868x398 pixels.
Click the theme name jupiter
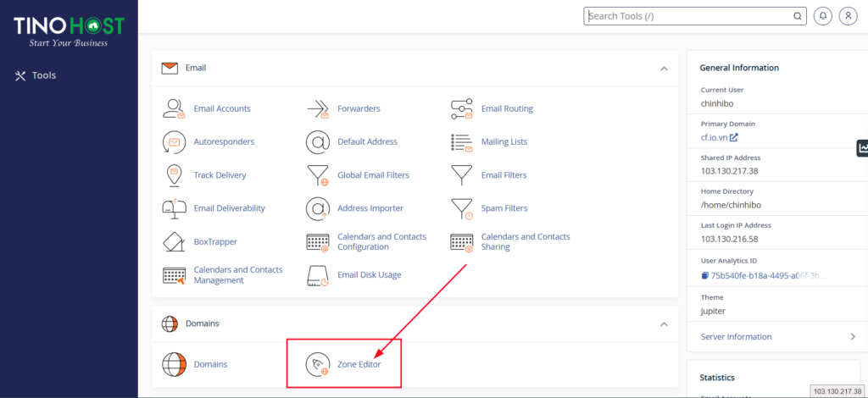pos(713,311)
